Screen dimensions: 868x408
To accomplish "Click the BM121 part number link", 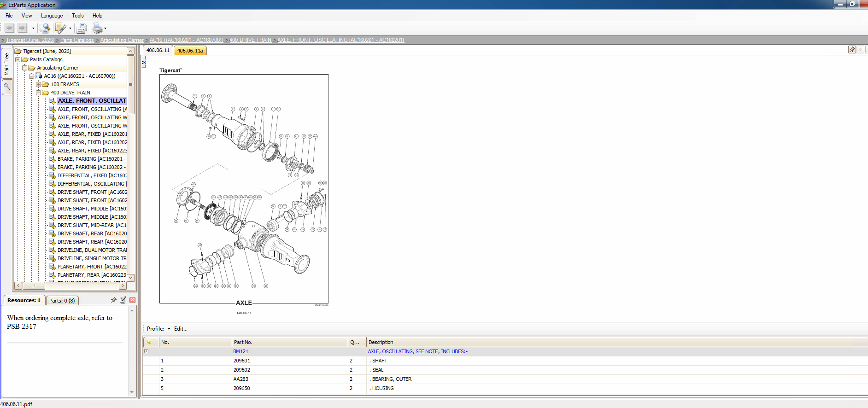I will point(240,351).
